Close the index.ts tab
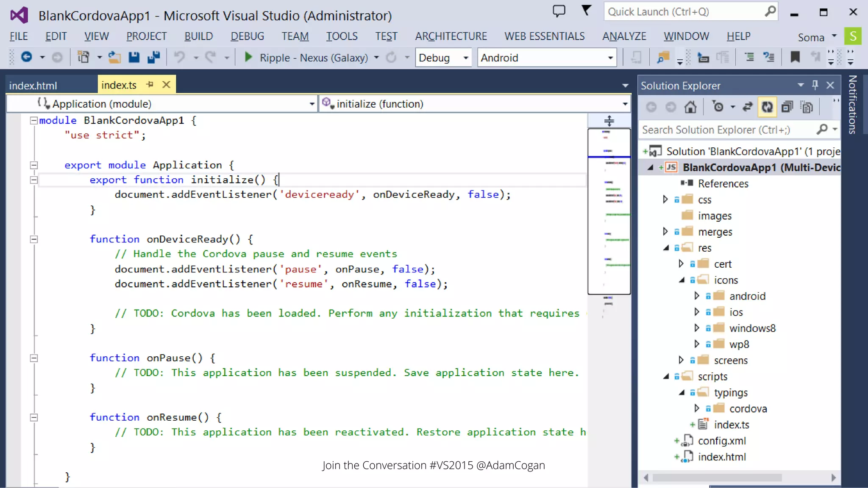This screenshot has height=488, width=868. point(166,85)
